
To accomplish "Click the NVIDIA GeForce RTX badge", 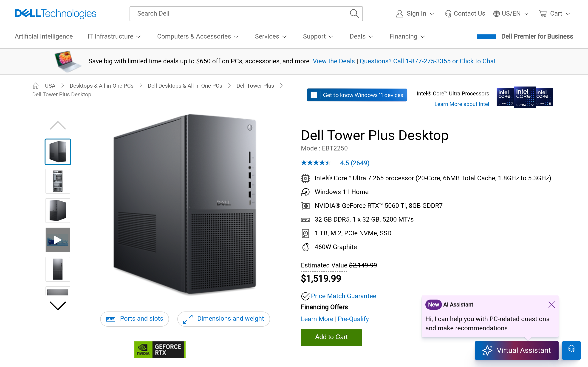I will point(160,349).
